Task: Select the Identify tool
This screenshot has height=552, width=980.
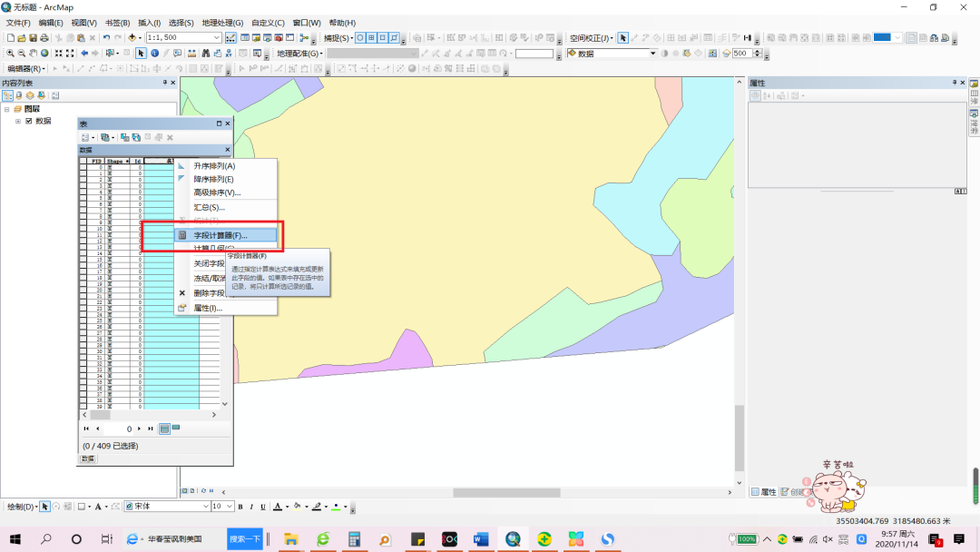Action: click(154, 54)
